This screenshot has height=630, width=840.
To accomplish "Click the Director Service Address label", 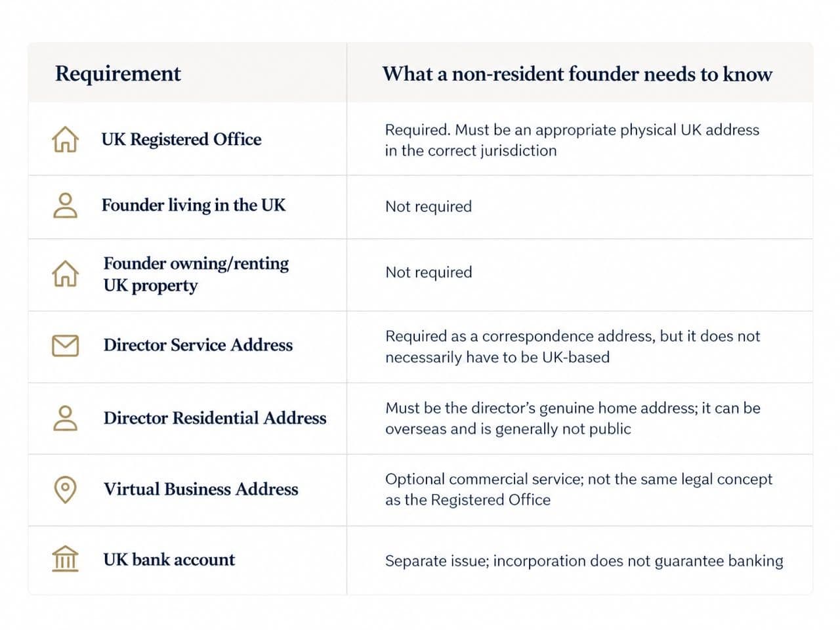I will (x=198, y=345).
